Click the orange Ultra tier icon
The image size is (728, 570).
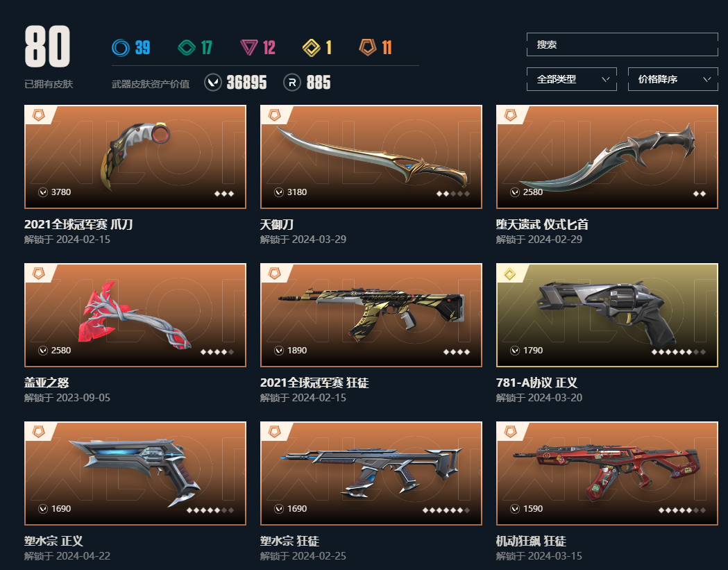tap(368, 47)
